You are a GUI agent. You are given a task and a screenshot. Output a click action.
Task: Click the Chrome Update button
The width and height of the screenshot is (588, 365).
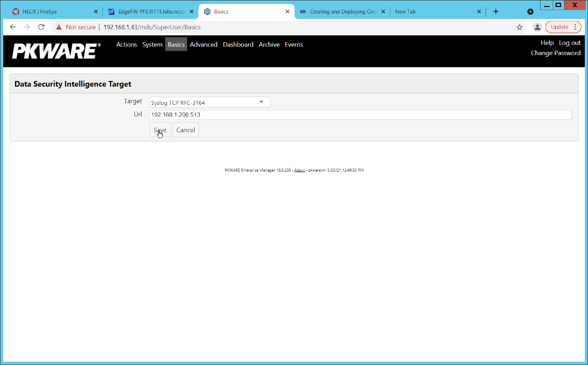pyautogui.click(x=563, y=27)
